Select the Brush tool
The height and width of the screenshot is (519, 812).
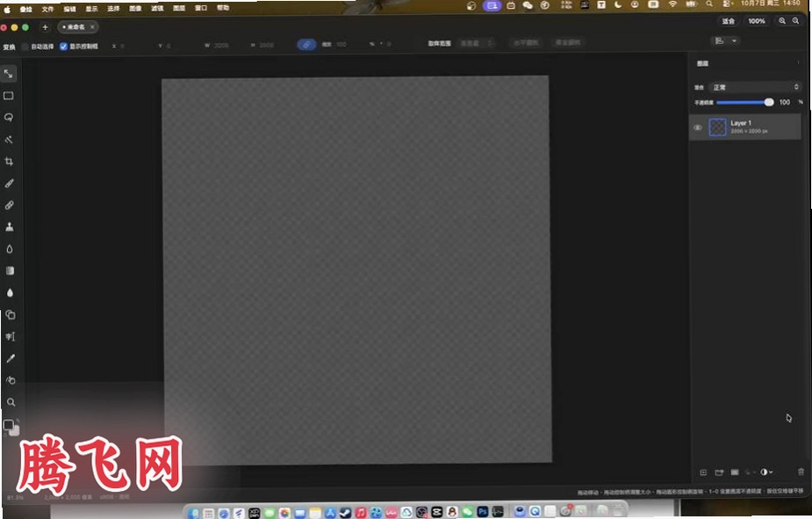[x=10, y=184]
